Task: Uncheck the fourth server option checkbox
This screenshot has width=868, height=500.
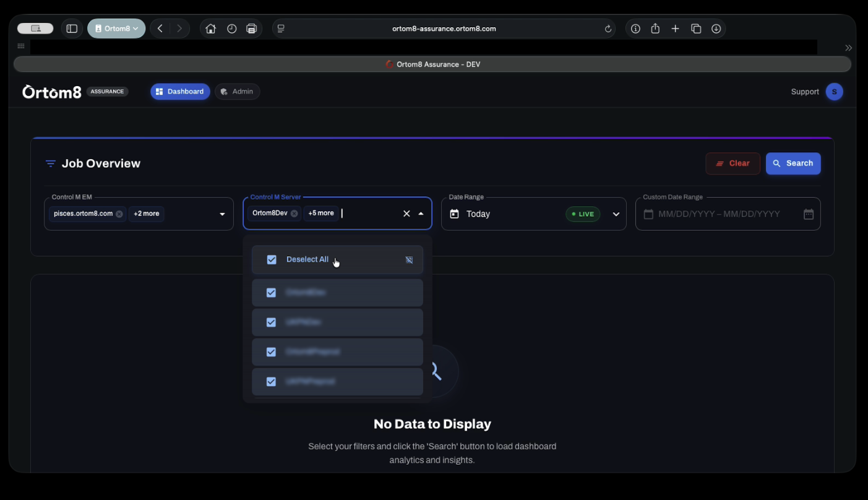Action: [x=271, y=382]
